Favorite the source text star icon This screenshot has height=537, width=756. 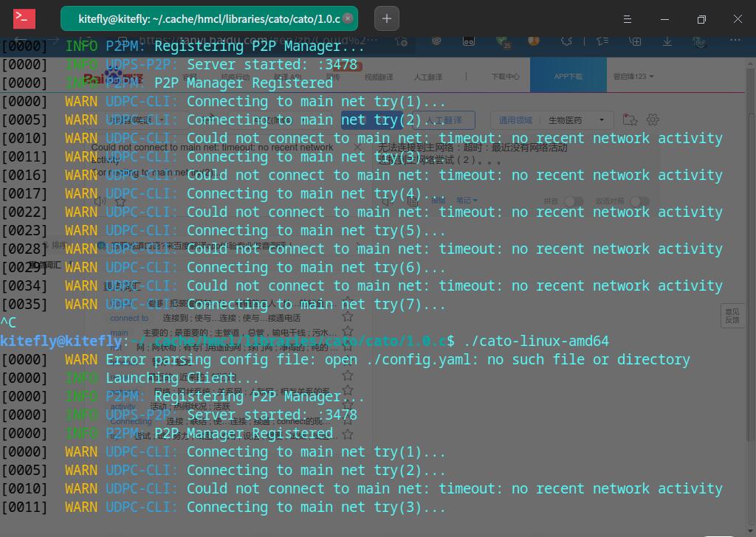(120, 201)
